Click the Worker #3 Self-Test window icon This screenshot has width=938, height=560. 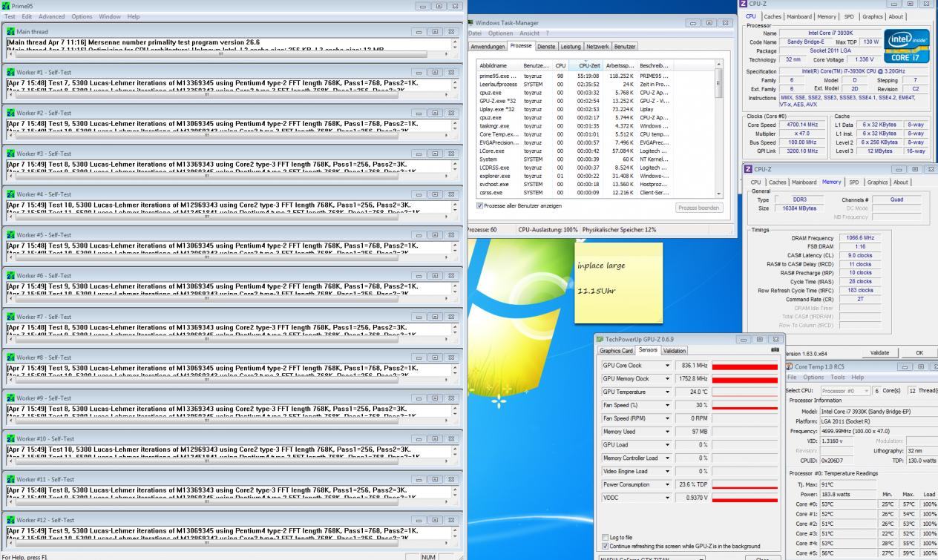point(10,154)
